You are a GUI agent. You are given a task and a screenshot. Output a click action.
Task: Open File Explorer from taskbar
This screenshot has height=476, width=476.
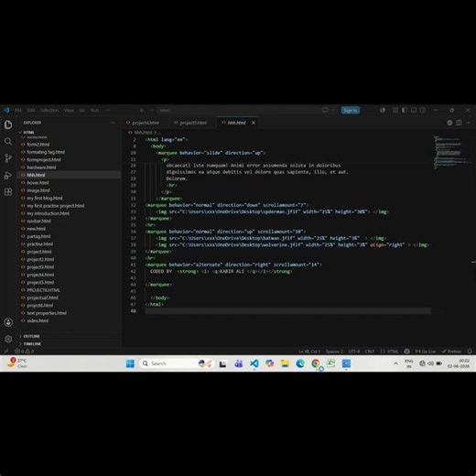pyautogui.click(x=285, y=363)
